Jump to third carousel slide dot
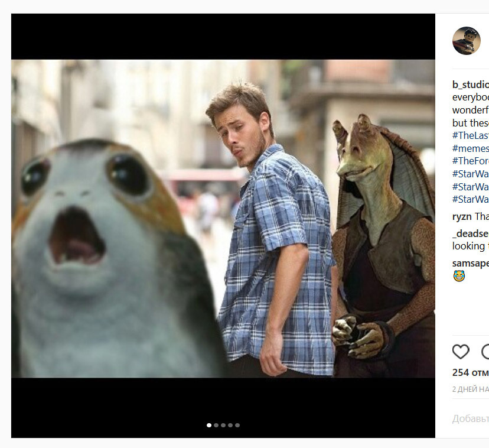Image resolution: width=489 pixels, height=448 pixels. [x=223, y=425]
